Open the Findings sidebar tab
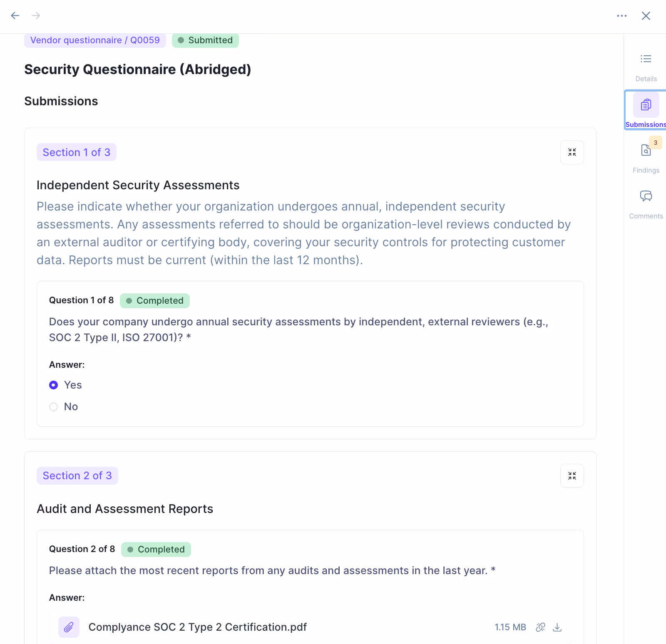The width and height of the screenshot is (666, 644). click(x=646, y=159)
